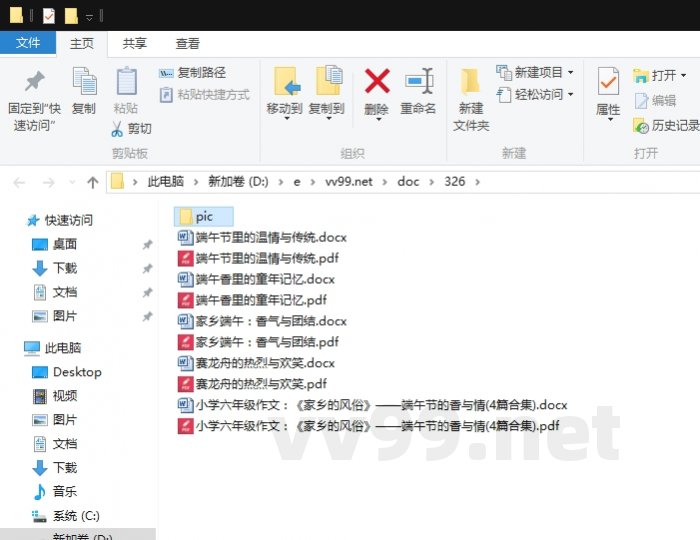Click folder e in address path
Image resolution: width=700 pixels, height=540 pixels.
click(x=296, y=182)
